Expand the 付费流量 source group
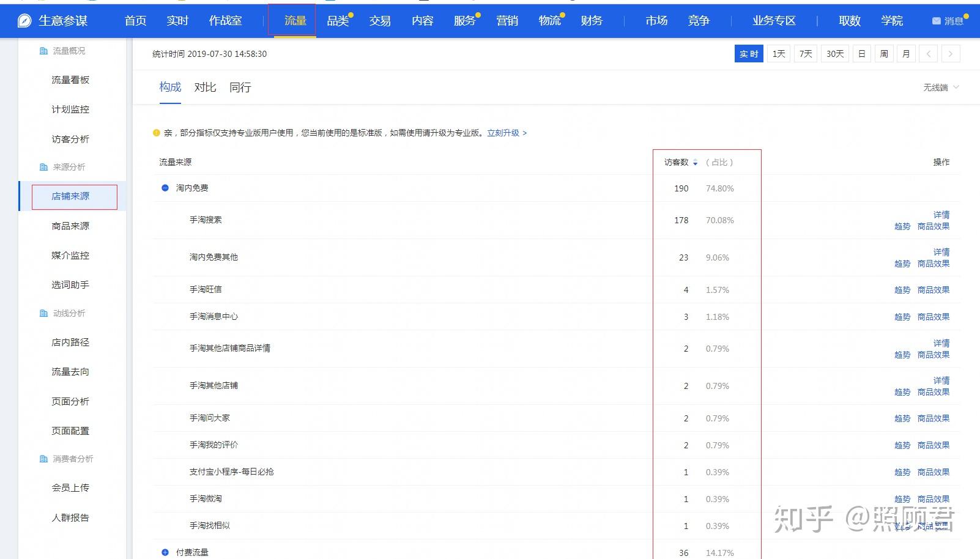Screen dimensions: 980x559 (165, 552)
